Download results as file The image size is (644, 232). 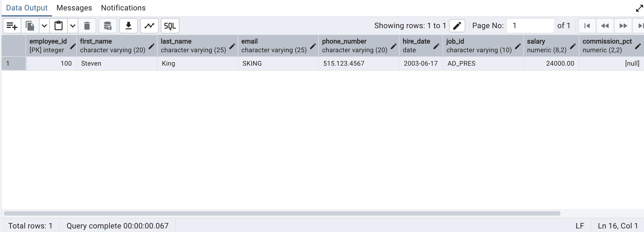[x=128, y=26]
